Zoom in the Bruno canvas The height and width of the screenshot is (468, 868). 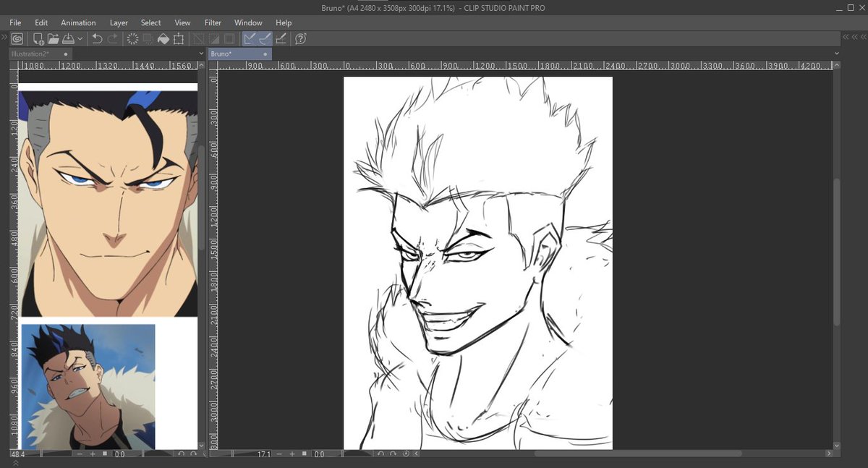(x=292, y=454)
